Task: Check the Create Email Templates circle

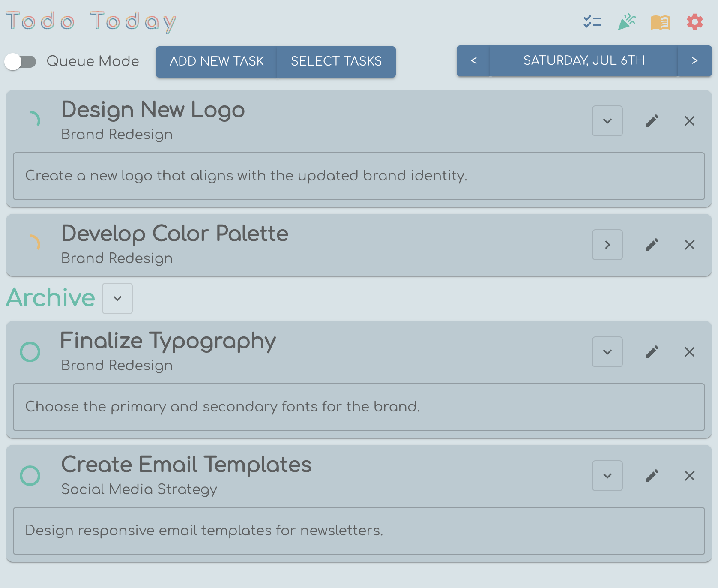Action: click(x=30, y=476)
